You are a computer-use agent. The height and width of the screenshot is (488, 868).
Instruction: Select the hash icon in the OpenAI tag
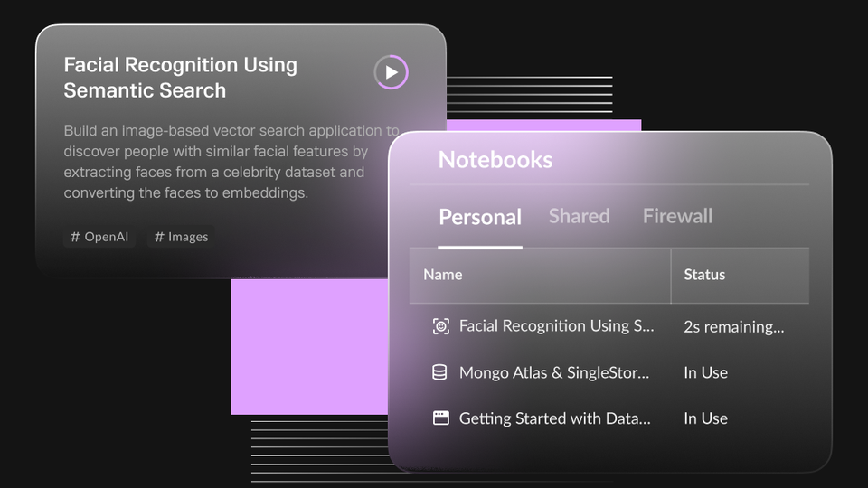pos(75,237)
